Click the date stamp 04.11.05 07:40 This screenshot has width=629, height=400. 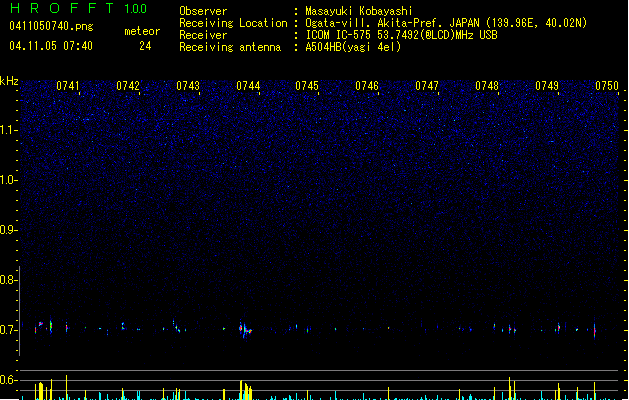(x=51, y=46)
